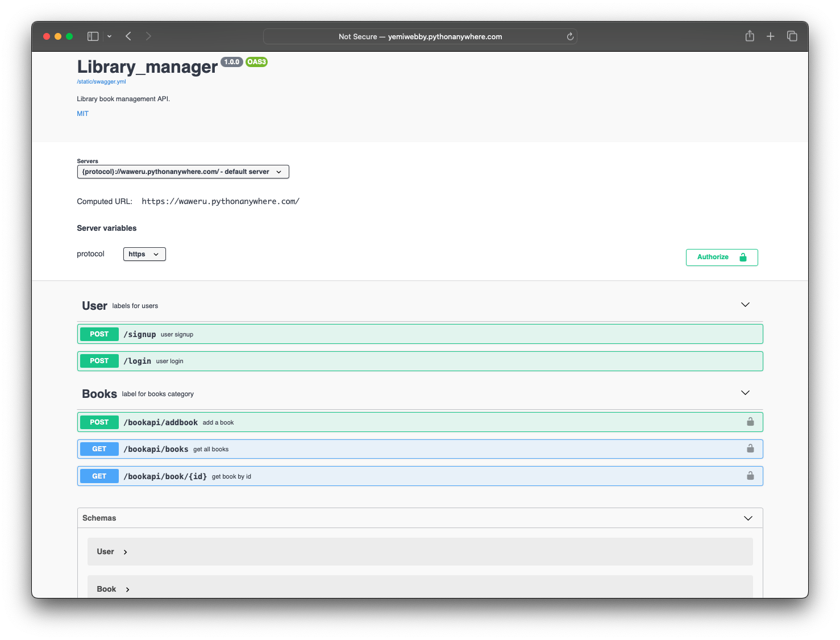
Task: Collapse the Books section with its chevron
Action: coord(745,392)
